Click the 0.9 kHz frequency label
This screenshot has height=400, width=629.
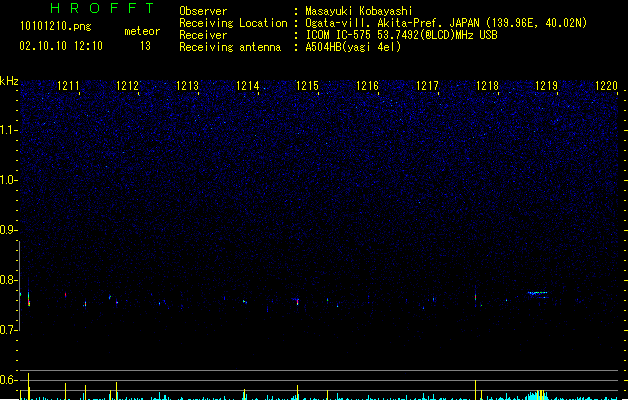[x=8, y=230]
